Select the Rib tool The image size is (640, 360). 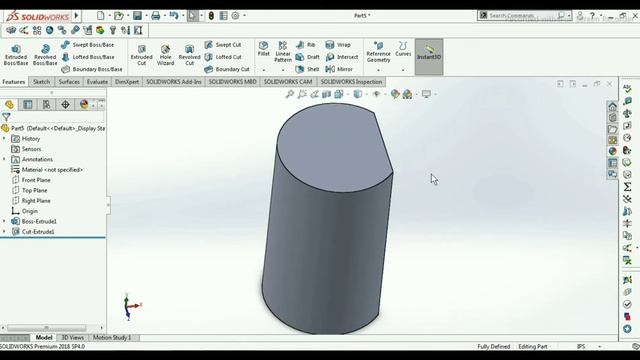[x=306, y=45]
